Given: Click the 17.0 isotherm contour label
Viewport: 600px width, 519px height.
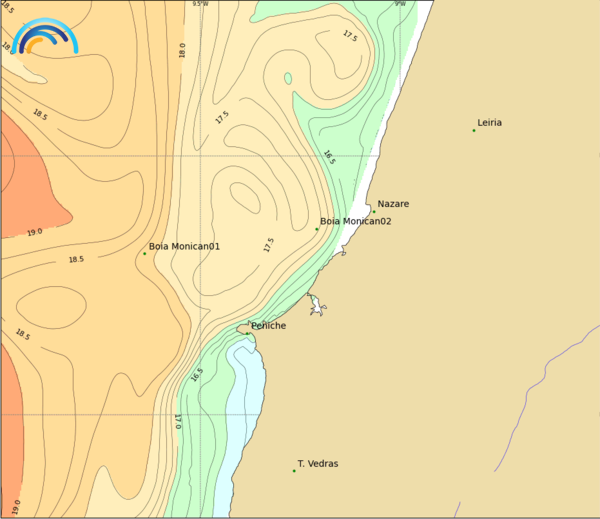Looking at the screenshot, I should [177, 421].
